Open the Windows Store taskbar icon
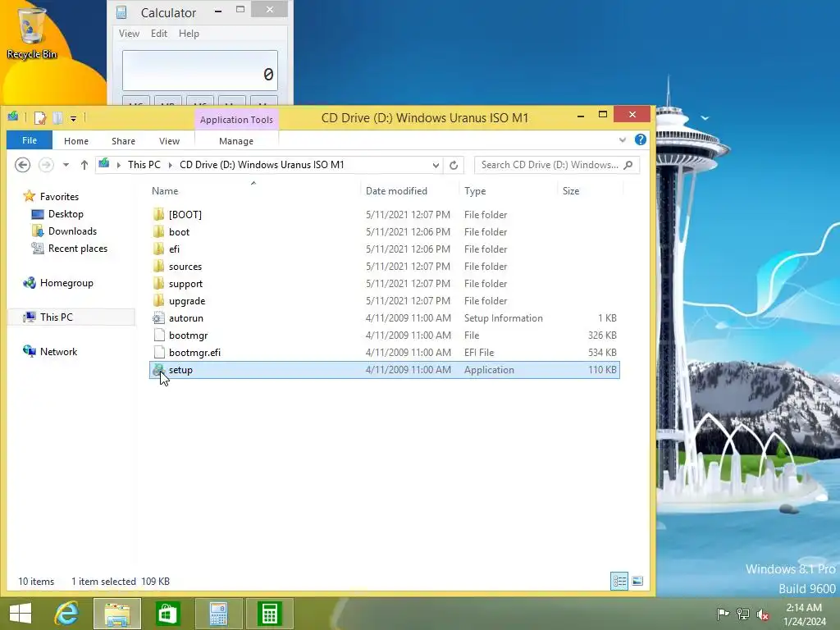This screenshot has width=840, height=630. click(x=167, y=614)
